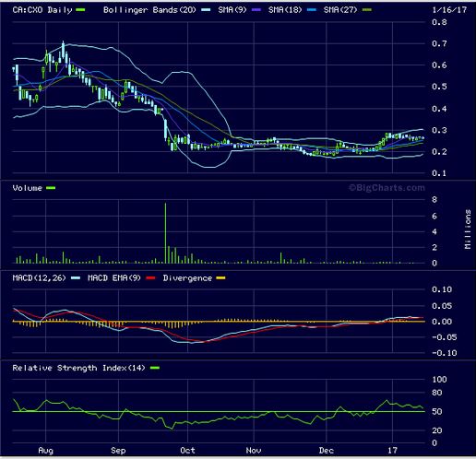Viewport: 476px width, 459px height.
Task: Click the 17 year axis label
Action: pyautogui.click(x=392, y=451)
